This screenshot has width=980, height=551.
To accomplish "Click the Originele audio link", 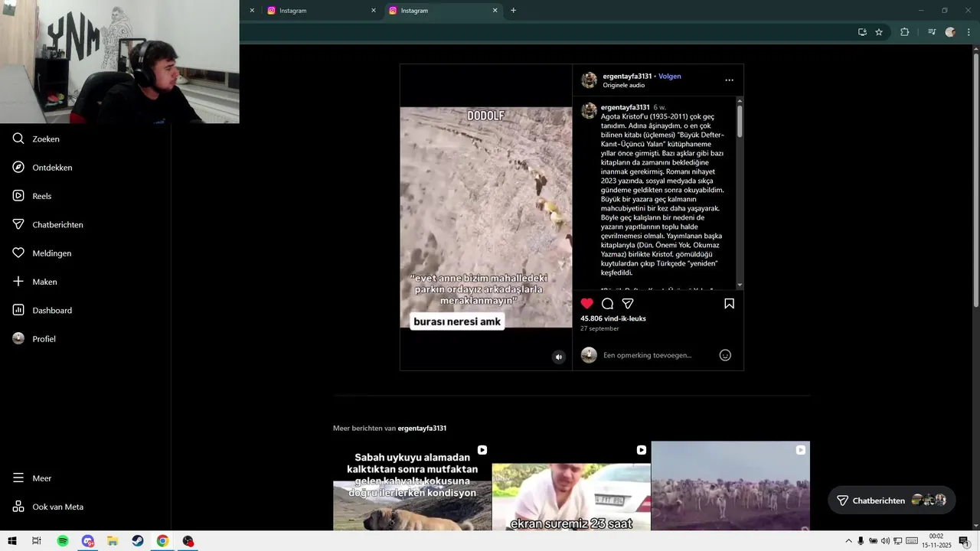I will 624,86.
